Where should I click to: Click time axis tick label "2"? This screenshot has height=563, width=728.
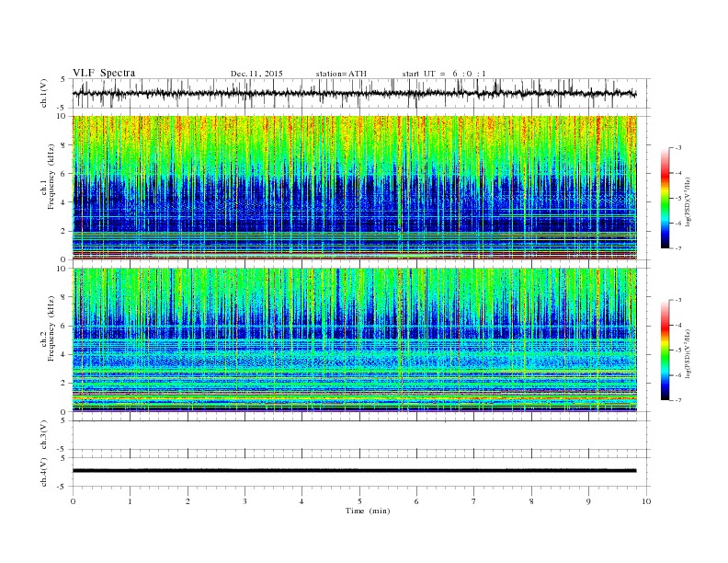[188, 501]
